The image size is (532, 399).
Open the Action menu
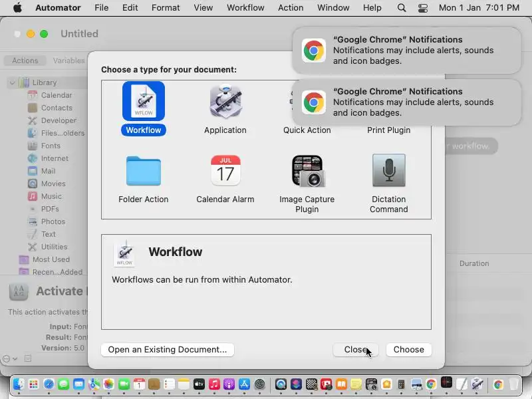click(291, 7)
